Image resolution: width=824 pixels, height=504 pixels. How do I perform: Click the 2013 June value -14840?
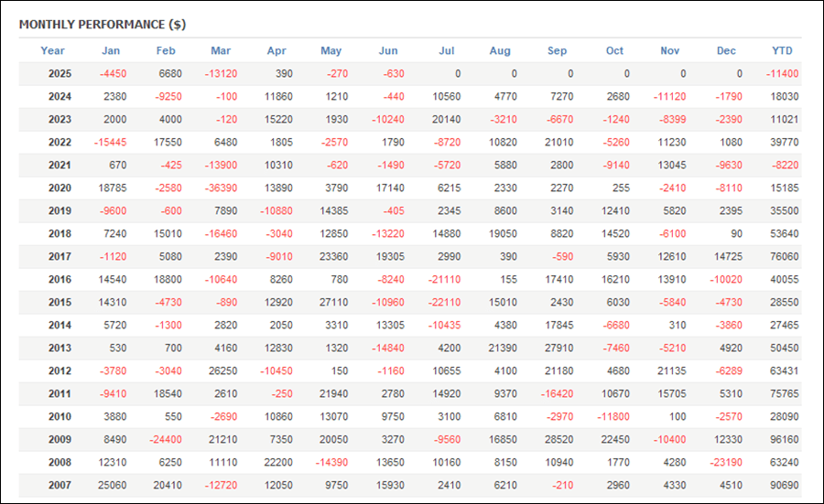pos(388,348)
